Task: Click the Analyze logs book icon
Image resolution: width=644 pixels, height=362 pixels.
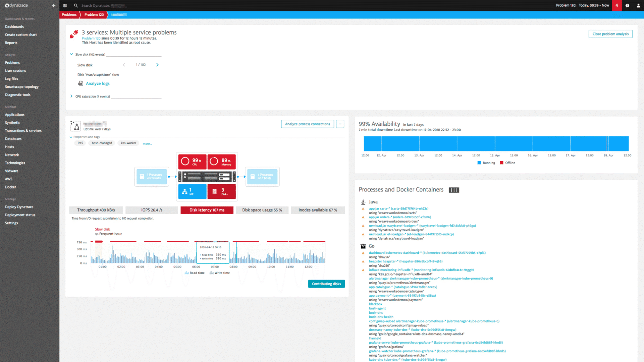Action: point(80,83)
